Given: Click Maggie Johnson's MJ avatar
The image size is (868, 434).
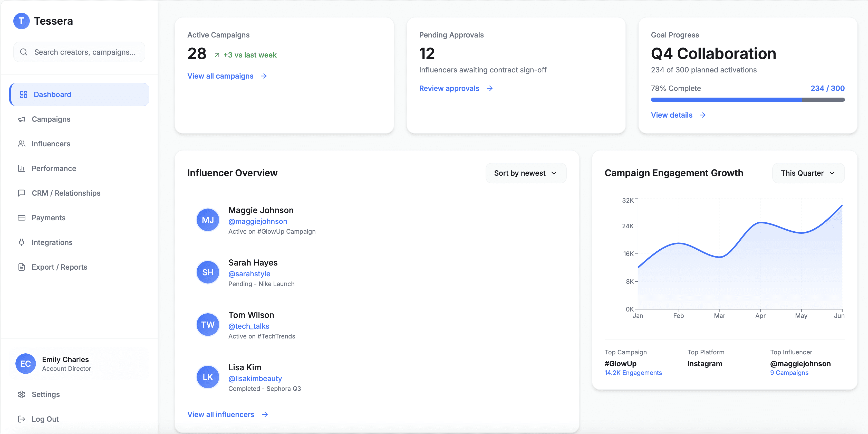Looking at the screenshot, I should tap(208, 220).
